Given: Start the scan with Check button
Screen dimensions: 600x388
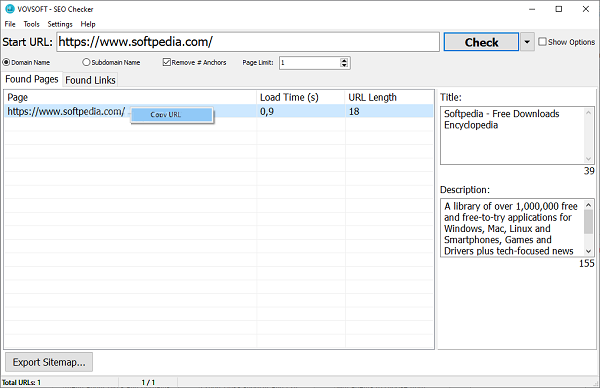Looking at the screenshot, I should [x=481, y=42].
